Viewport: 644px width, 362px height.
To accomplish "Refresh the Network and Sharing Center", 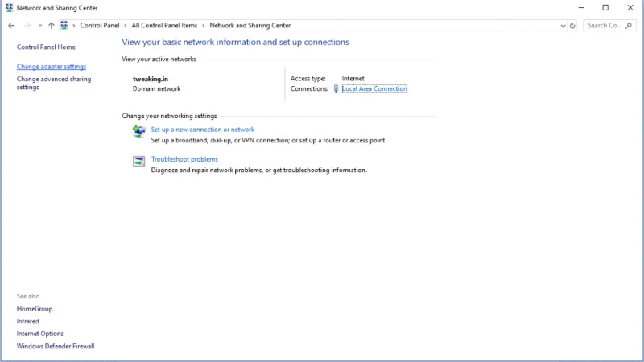I will coord(572,26).
